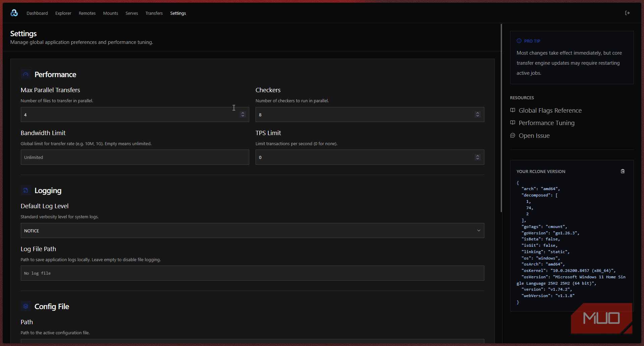Click the "osKernel" version line
Viewport: 644px width, 346px height.
pyautogui.click(x=569, y=271)
